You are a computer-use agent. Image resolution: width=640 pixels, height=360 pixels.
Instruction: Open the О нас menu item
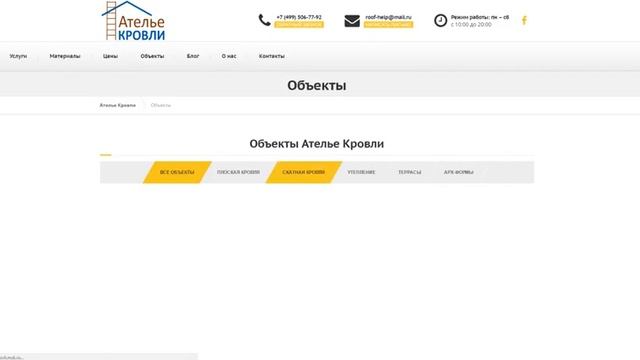pos(229,56)
